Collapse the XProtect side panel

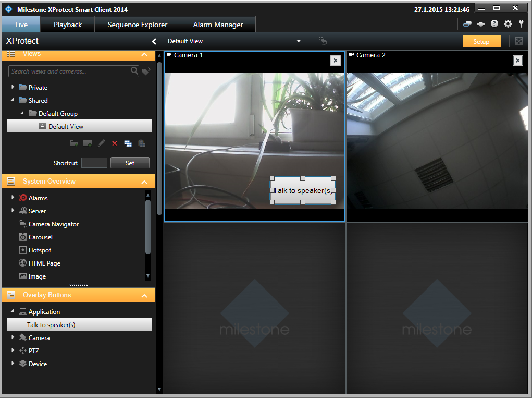(x=154, y=41)
